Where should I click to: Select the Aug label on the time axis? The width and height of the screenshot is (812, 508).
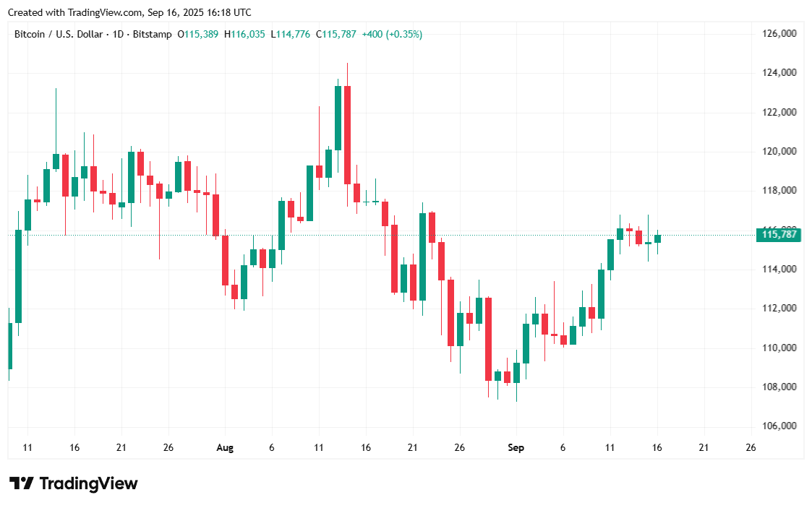pos(225,448)
